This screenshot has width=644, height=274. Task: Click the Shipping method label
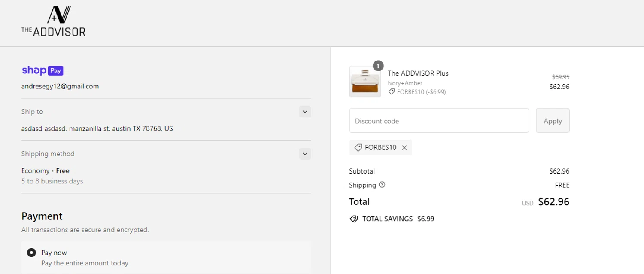48,154
